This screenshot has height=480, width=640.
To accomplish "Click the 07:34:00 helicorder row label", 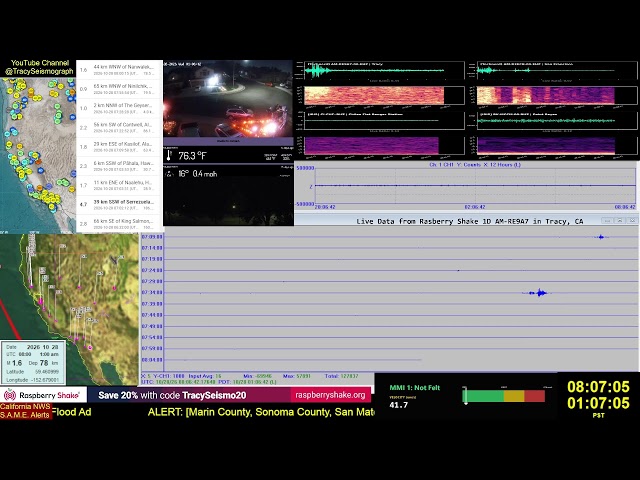I will click(152, 293).
